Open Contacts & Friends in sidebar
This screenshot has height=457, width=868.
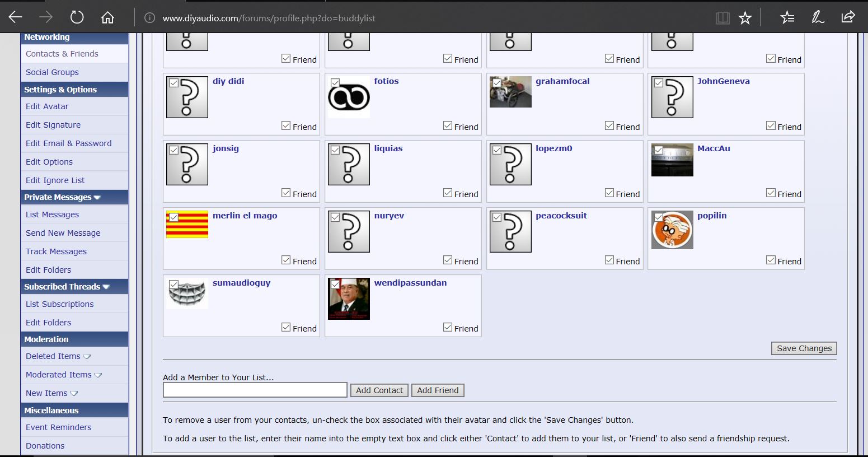pyautogui.click(x=62, y=54)
